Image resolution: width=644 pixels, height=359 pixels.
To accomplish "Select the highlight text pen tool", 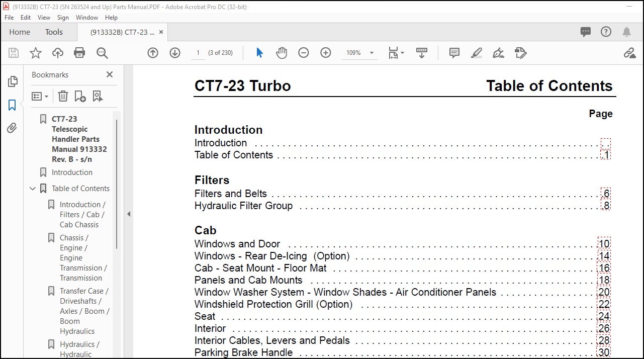I will (x=477, y=53).
